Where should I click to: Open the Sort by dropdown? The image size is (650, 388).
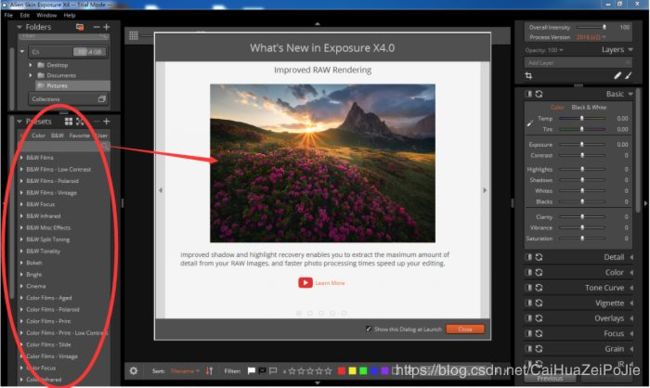[x=185, y=371]
